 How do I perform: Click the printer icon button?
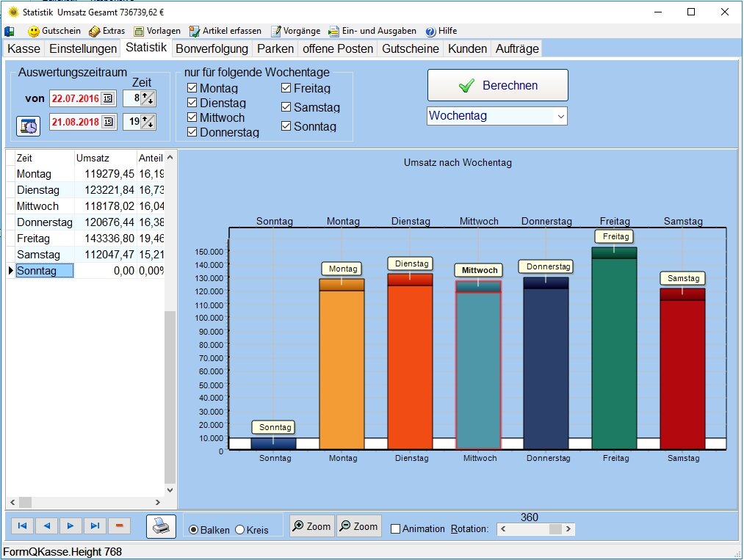point(161,526)
